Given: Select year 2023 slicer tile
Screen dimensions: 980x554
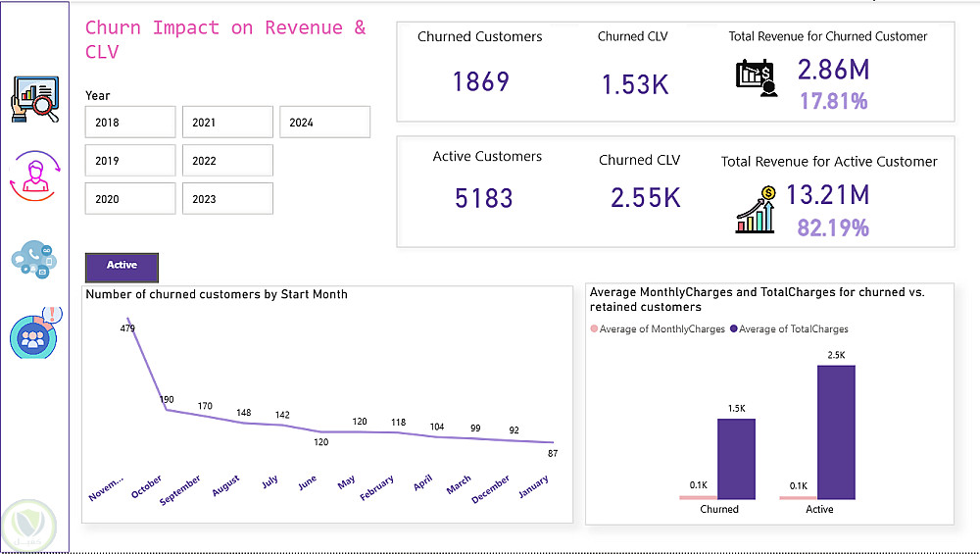Looking at the screenshot, I should [227, 198].
